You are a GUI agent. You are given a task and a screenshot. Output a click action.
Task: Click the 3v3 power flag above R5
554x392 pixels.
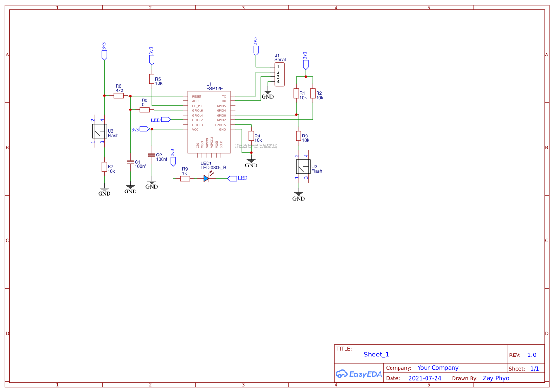coord(152,56)
